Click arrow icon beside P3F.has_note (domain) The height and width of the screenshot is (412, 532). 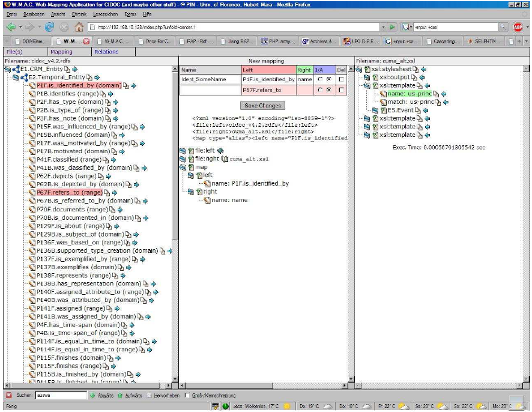coord(116,118)
